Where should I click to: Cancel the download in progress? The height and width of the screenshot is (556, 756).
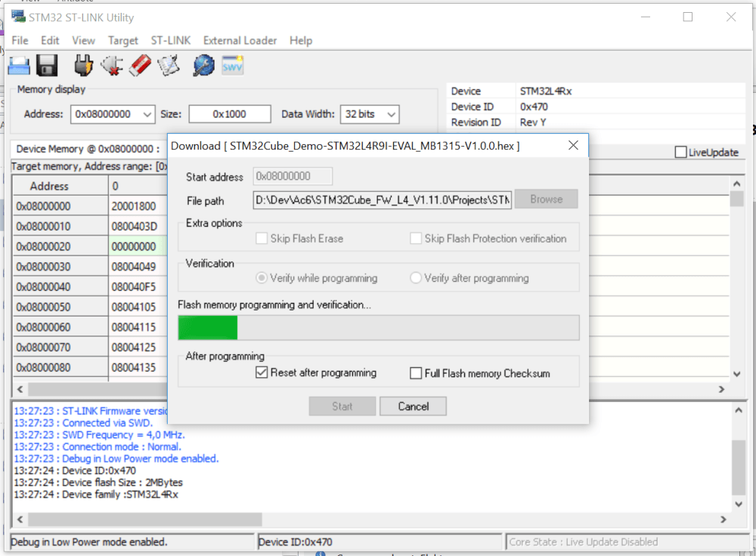(x=414, y=406)
